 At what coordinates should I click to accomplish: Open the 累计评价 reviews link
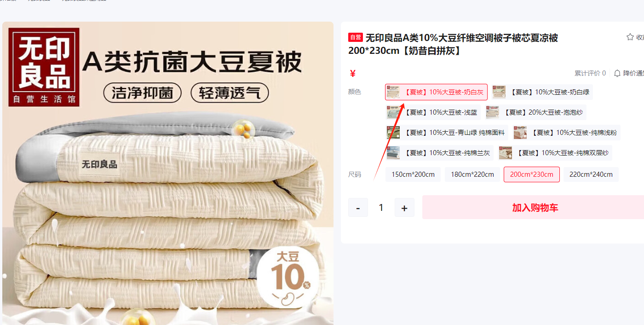click(590, 73)
